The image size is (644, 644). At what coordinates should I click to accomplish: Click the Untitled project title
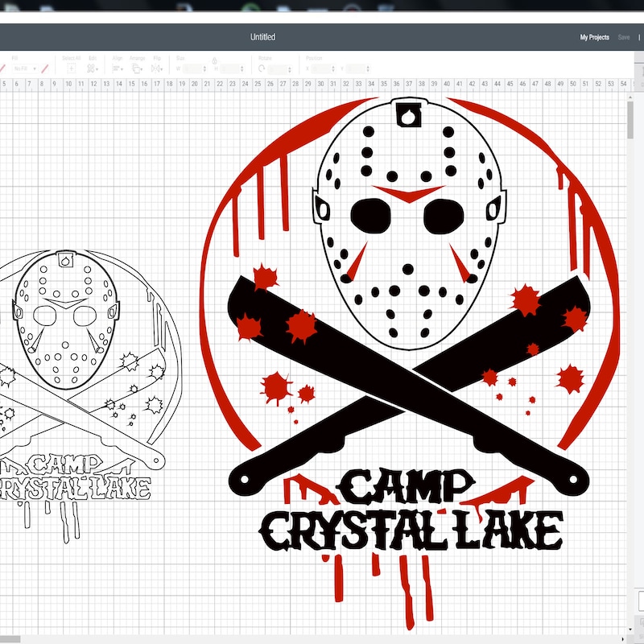262,36
